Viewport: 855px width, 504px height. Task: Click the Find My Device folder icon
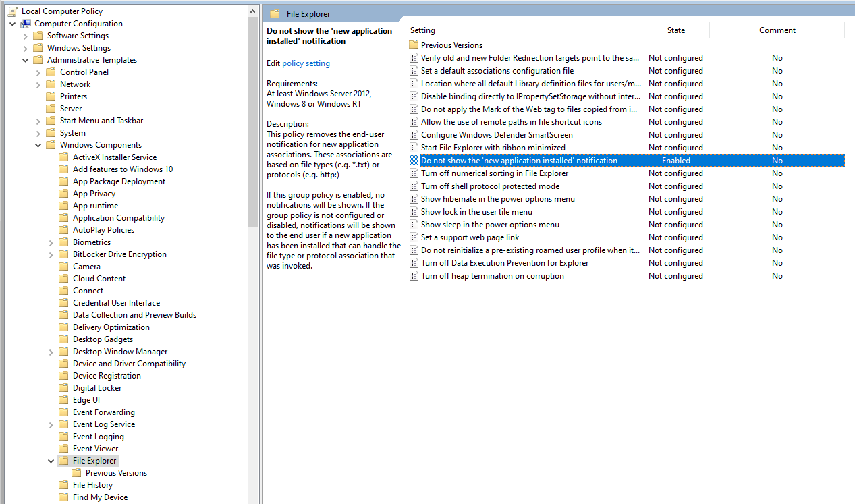[64, 497]
